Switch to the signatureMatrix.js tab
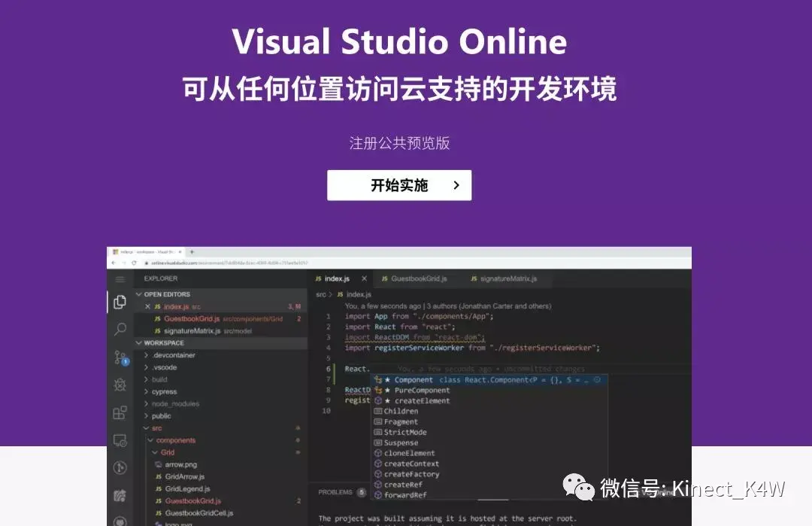 point(507,278)
